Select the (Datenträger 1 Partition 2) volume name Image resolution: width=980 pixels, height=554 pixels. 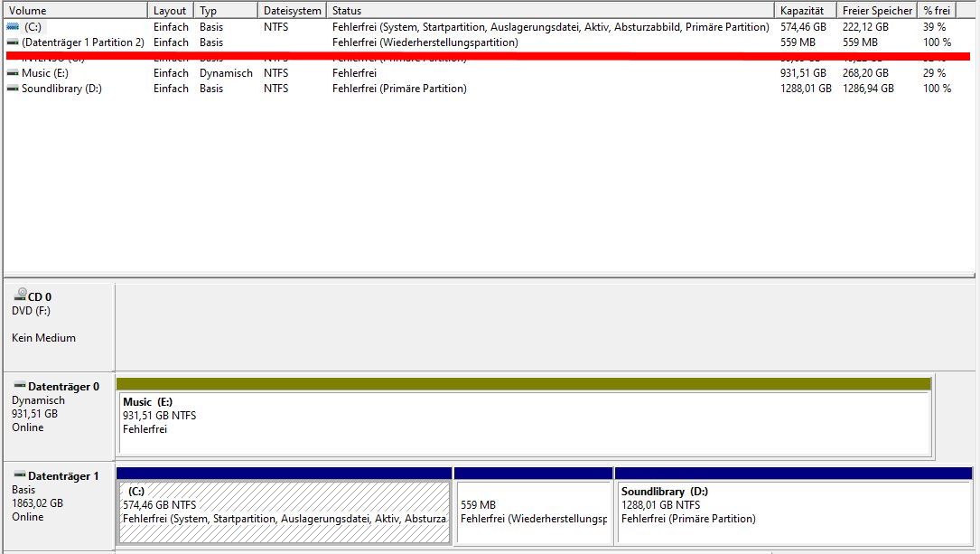(83, 42)
